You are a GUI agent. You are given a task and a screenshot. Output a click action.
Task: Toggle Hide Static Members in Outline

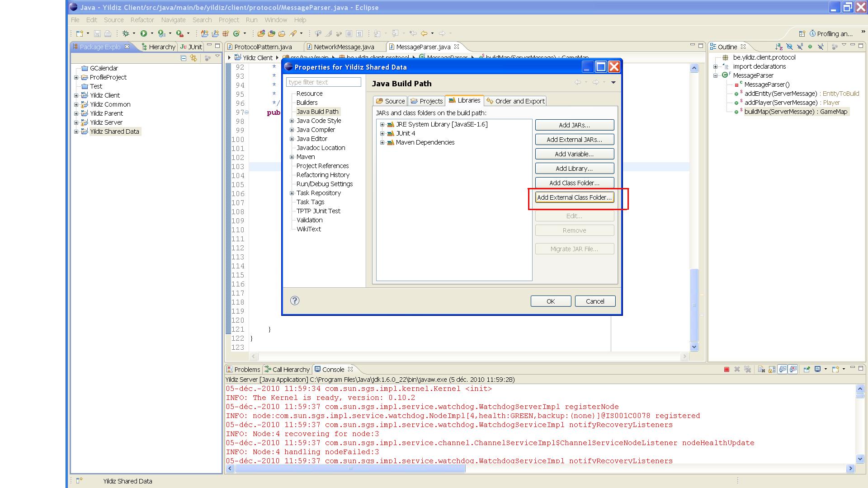[800, 47]
